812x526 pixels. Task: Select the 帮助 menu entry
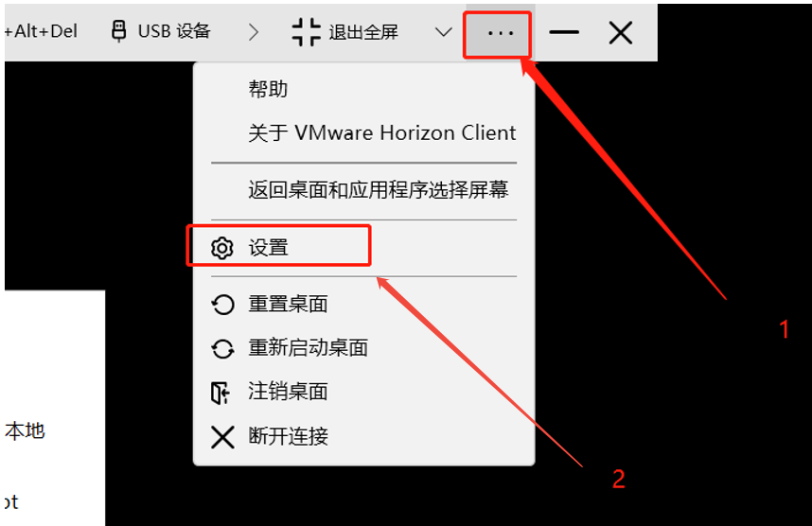268,89
